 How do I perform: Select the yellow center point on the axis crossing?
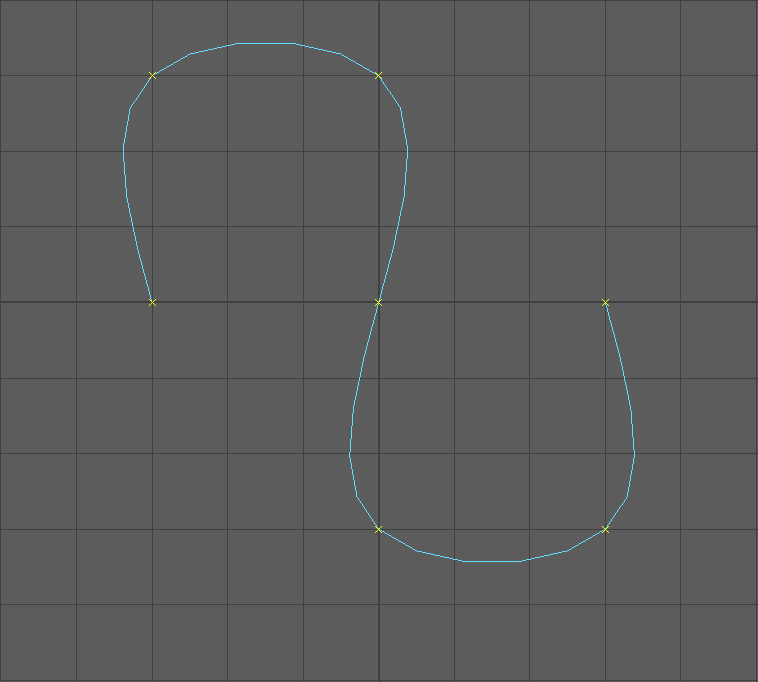pos(378,302)
